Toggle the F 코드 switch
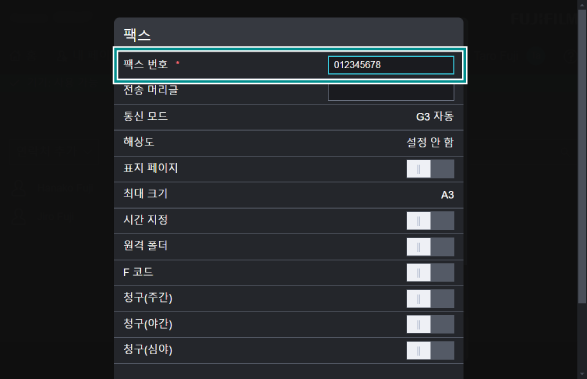 click(430, 273)
